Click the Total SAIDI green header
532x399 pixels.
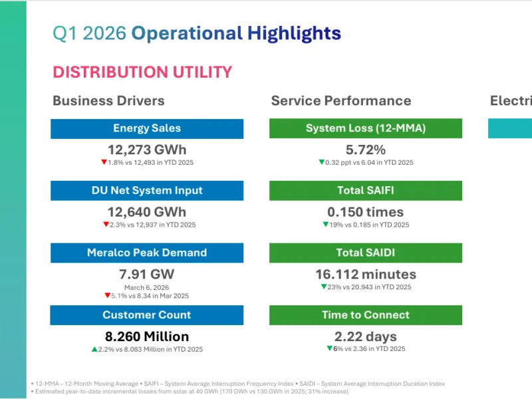[x=366, y=253]
